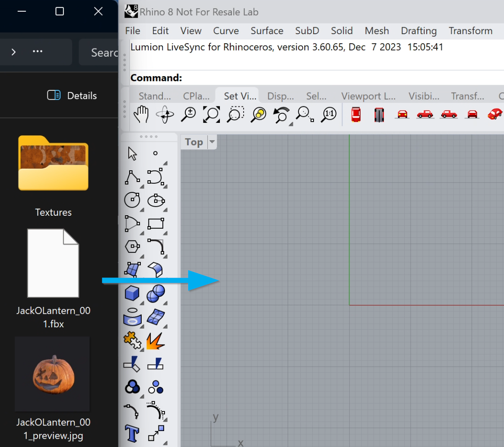This screenshot has width=504, height=447.
Task: Pick the Circle drawing tool
Action: click(x=132, y=200)
